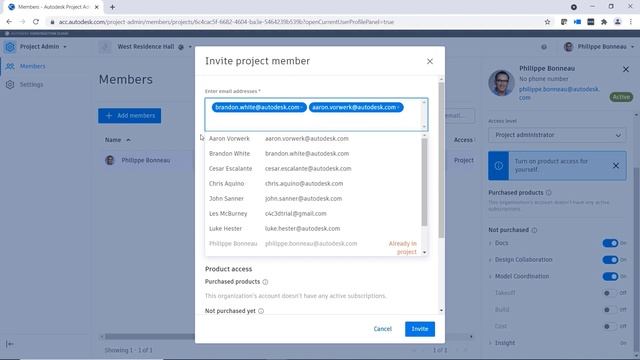This screenshot has width=640, height=360.
Task: Click the info icon beside Purchased products in dialog
Action: [x=265, y=282]
